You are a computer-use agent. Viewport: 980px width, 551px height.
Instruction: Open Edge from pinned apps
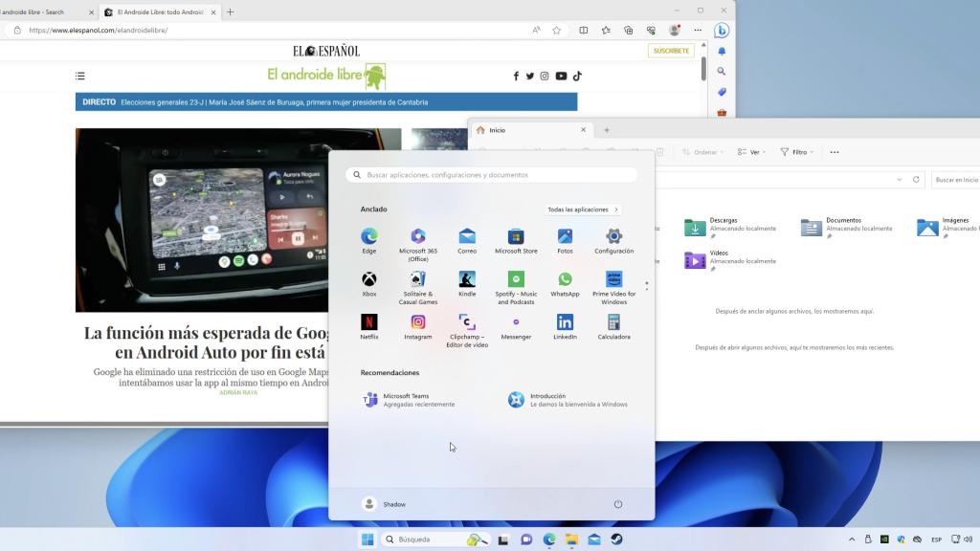pyautogui.click(x=368, y=240)
